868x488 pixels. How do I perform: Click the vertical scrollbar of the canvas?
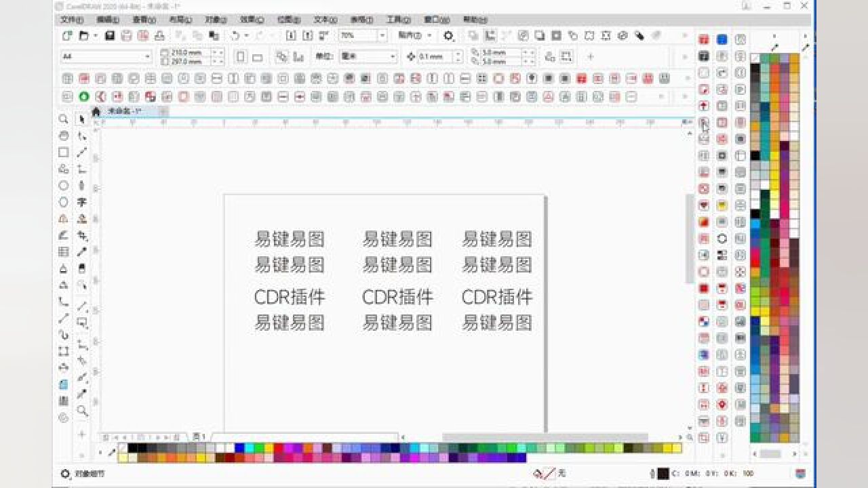(690, 237)
